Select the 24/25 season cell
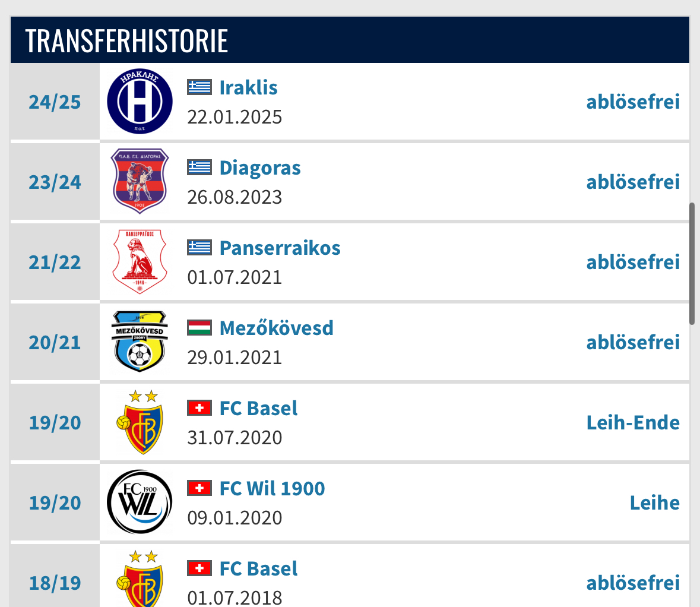The height and width of the screenshot is (607, 700). pos(55,102)
